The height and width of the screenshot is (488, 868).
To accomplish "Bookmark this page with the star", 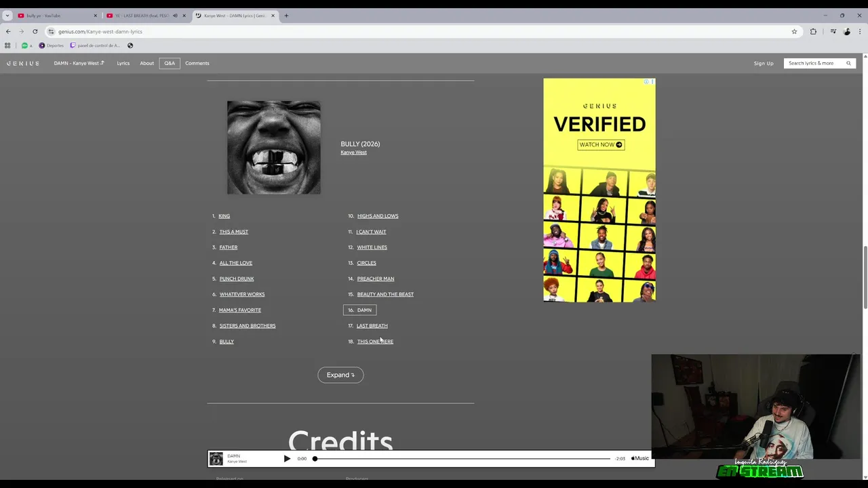I will click(x=794, y=31).
